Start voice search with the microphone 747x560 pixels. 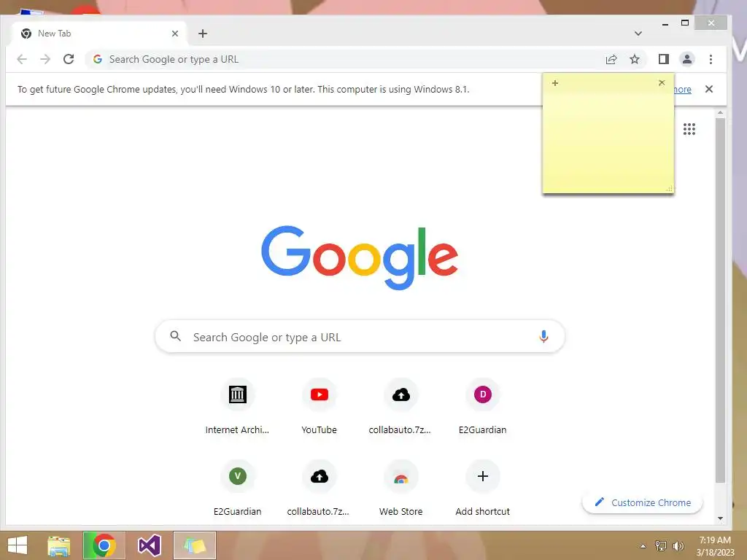[x=543, y=337]
